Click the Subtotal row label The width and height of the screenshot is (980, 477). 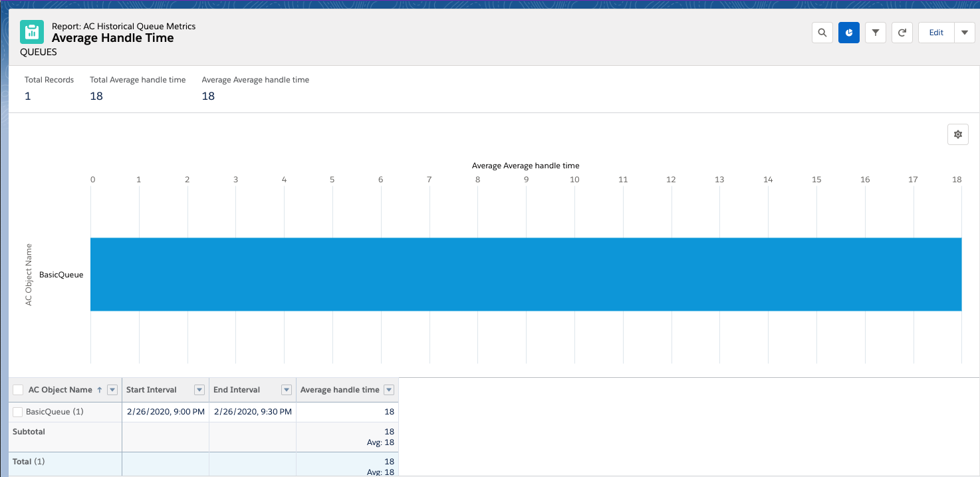tap(29, 432)
